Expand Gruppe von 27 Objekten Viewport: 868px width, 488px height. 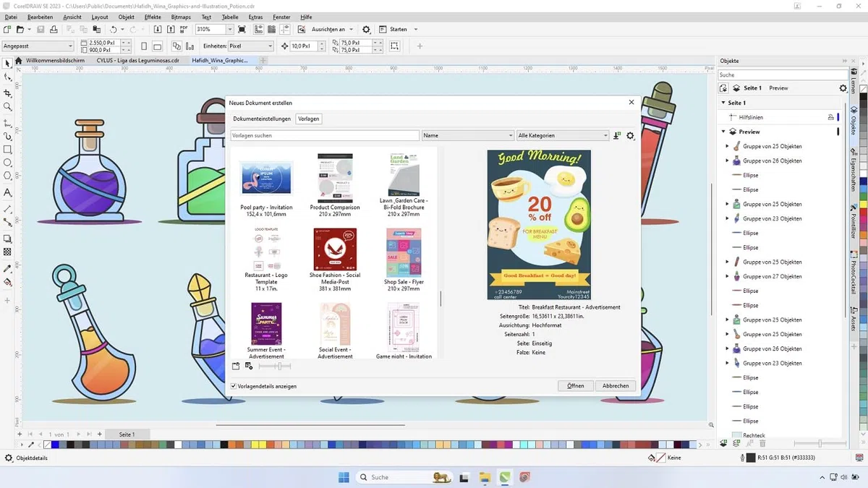click(x=728, y=276)
